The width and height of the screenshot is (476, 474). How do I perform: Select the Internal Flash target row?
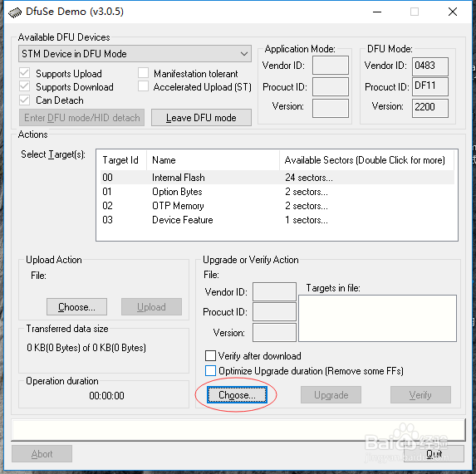pyautogui.click(x=277, y=178)
